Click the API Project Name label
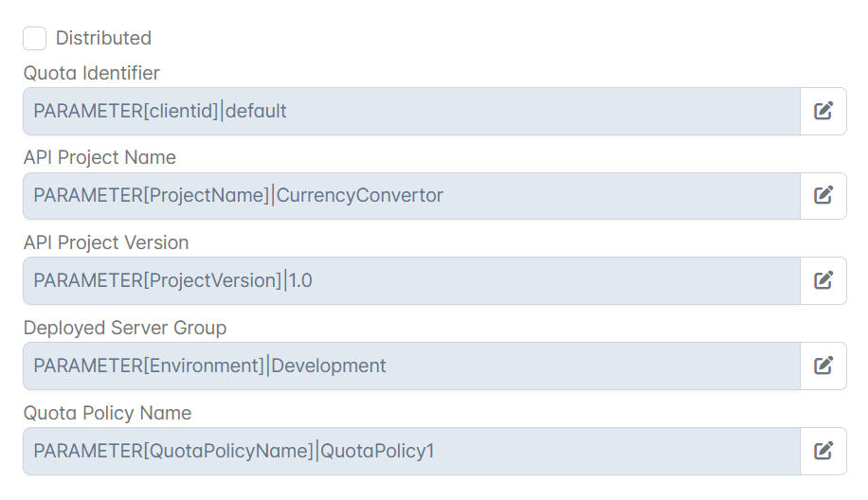 99,157
